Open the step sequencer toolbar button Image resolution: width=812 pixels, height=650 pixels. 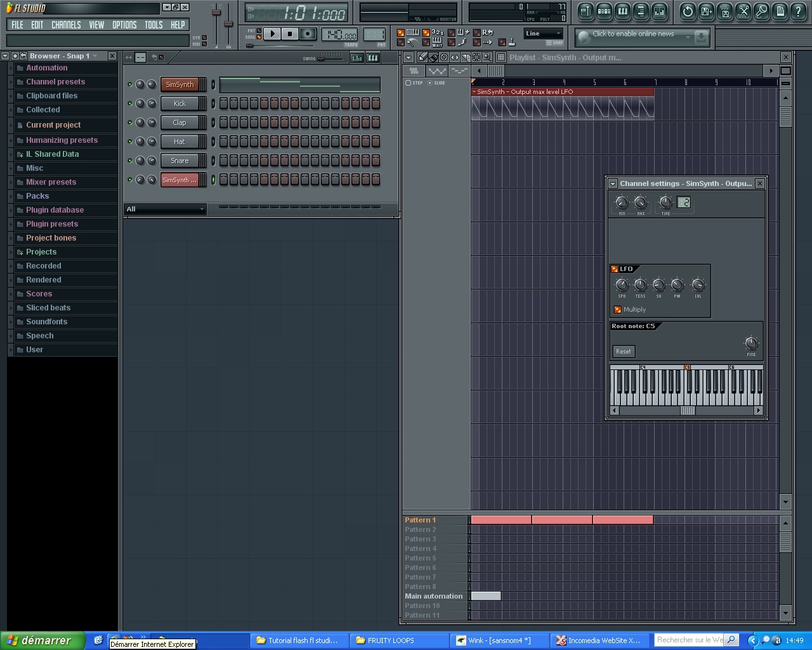point(604,11)
